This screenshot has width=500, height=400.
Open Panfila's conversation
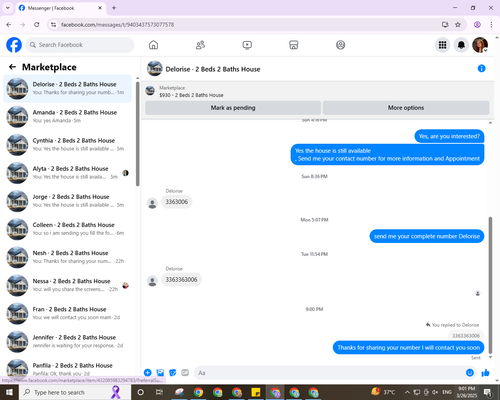tap(67, 369)
